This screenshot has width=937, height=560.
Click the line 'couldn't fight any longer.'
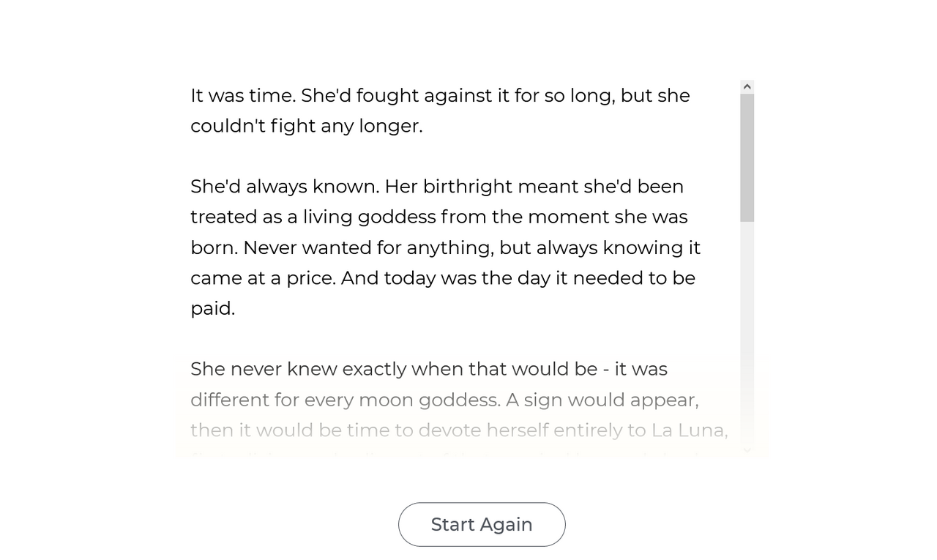pyautogui.click(x=307, y=126)
